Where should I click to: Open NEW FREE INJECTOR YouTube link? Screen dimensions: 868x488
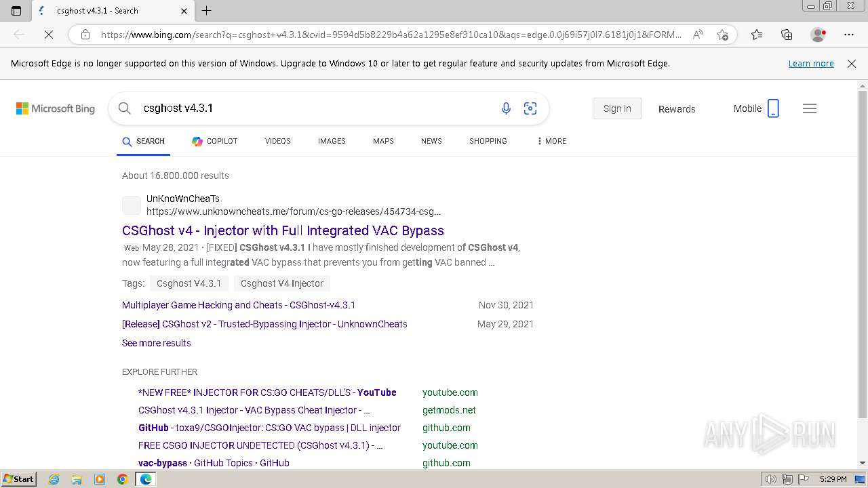(267, 392)
